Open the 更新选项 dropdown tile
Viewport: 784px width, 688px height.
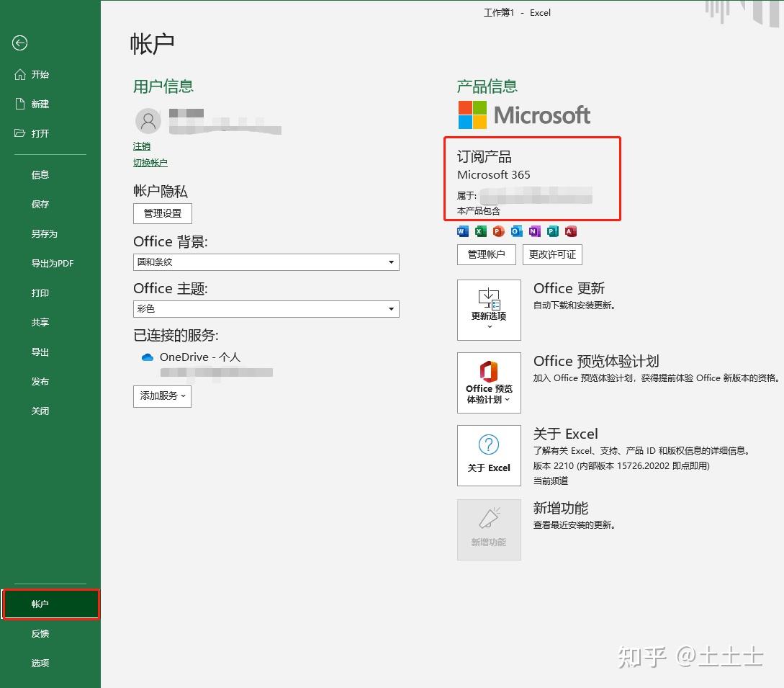click(x=489, y=310)
